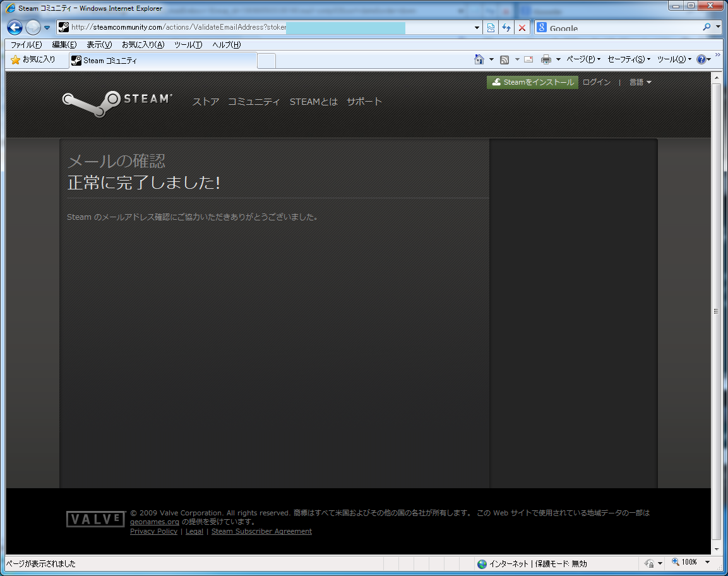The image size is (728, 576).
Task: Click the Refresh page icon
Action: coord(506,28)
